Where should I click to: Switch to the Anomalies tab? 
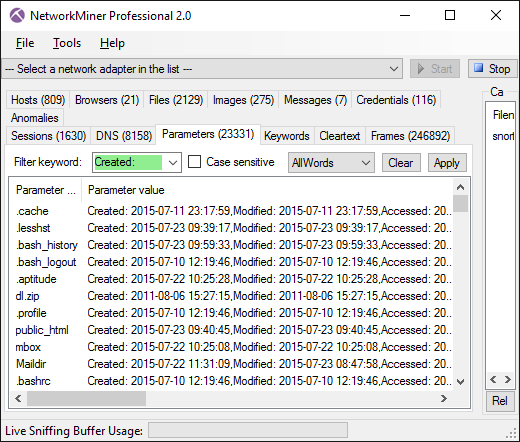click(35, 118)
